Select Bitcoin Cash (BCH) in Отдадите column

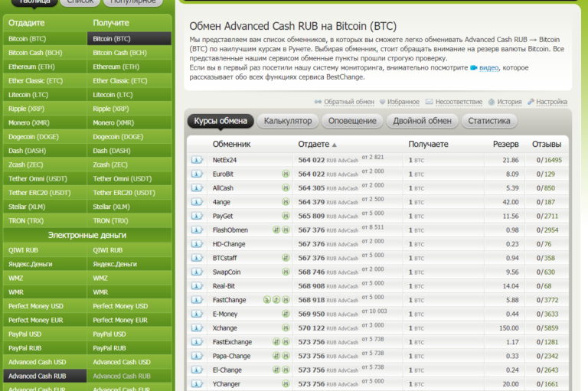45,53
